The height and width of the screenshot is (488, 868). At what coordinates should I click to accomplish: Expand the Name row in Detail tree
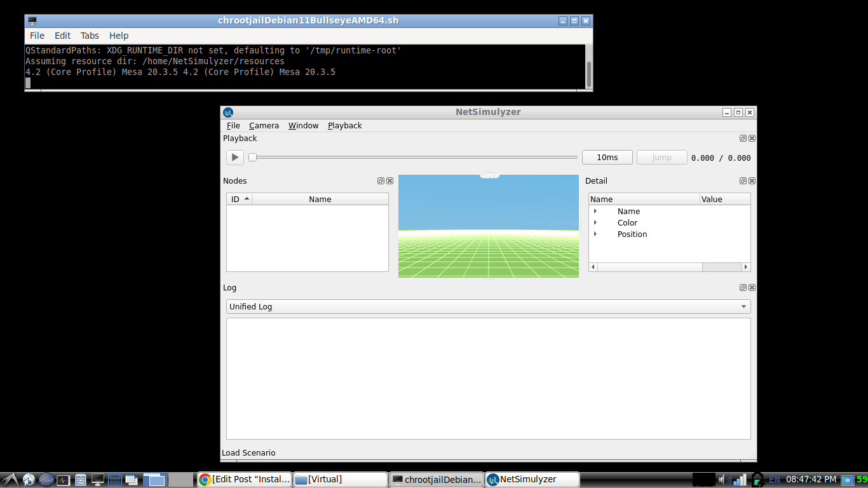595,211
